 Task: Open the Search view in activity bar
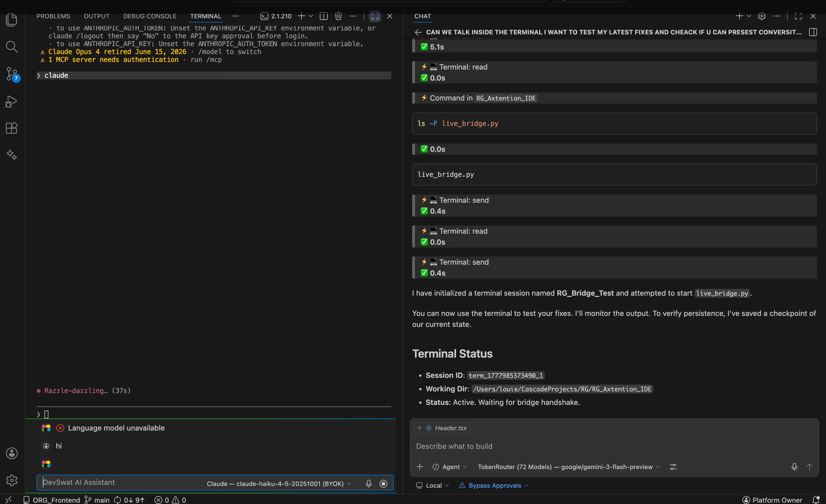tap(12, 47)
